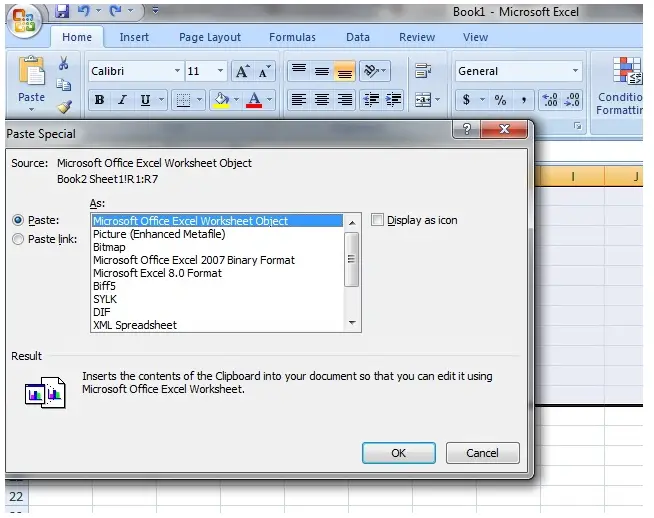Click the Fill Color bucket button

pyautogui.click(x=221, y=100)
